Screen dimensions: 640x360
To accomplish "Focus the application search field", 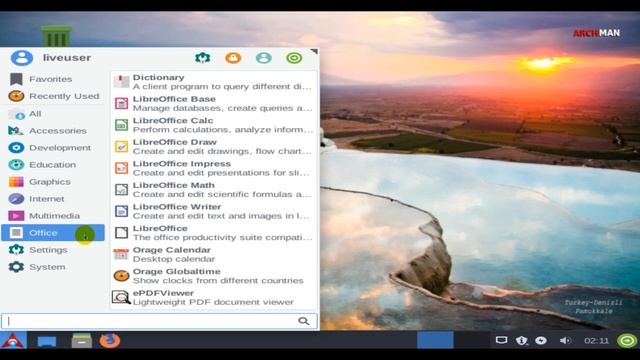I will click(x=159, y=321).
